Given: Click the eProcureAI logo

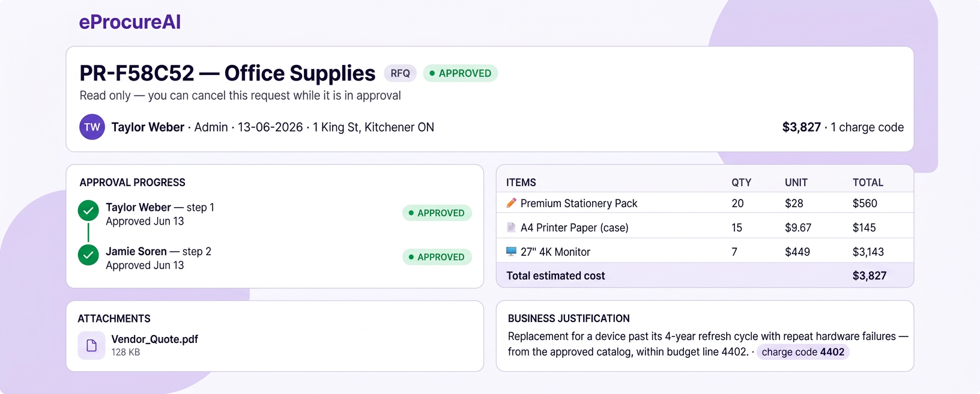Looking at the screenshot, I should (130, 22).
